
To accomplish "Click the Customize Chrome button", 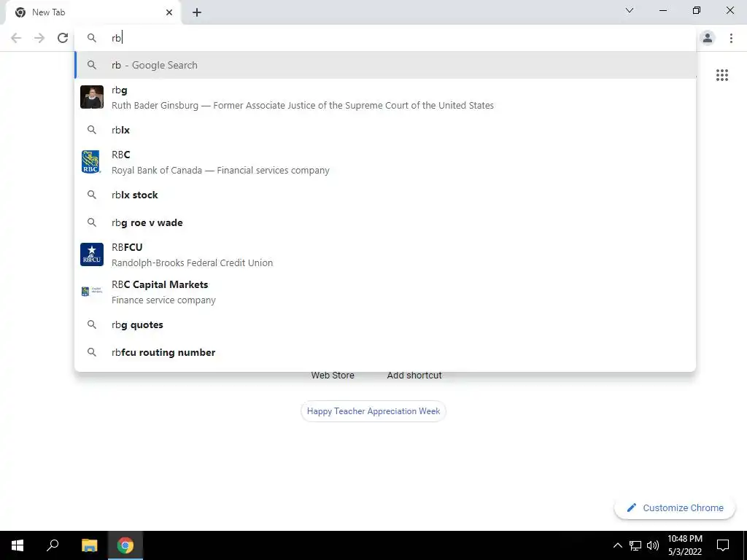I will (675, 508).
